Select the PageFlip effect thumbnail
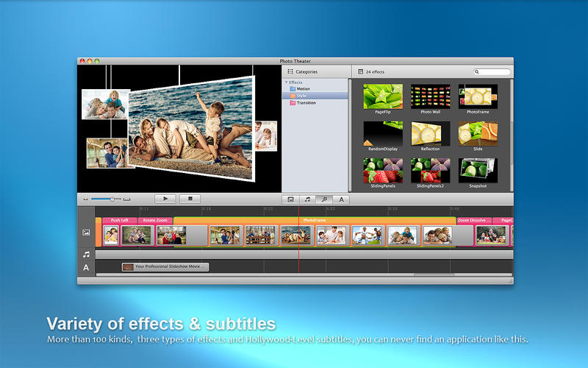The image size is (588, 368). pos(383,96)
